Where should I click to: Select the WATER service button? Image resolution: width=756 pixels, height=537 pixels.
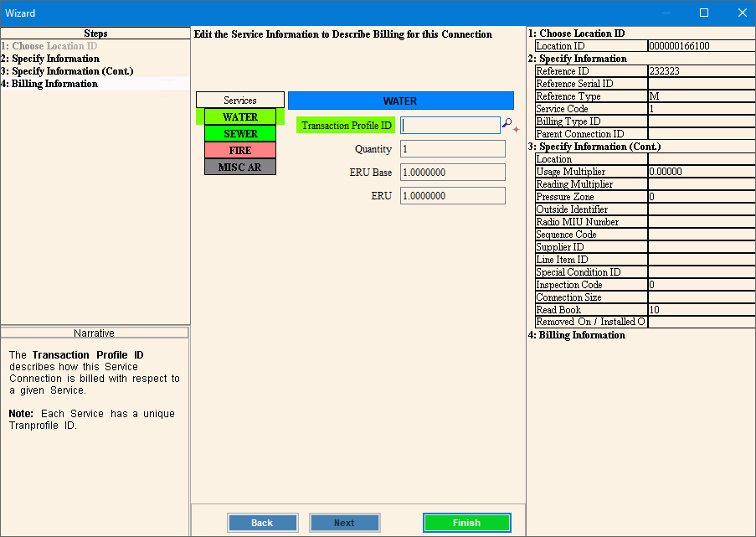coord(239,117)
